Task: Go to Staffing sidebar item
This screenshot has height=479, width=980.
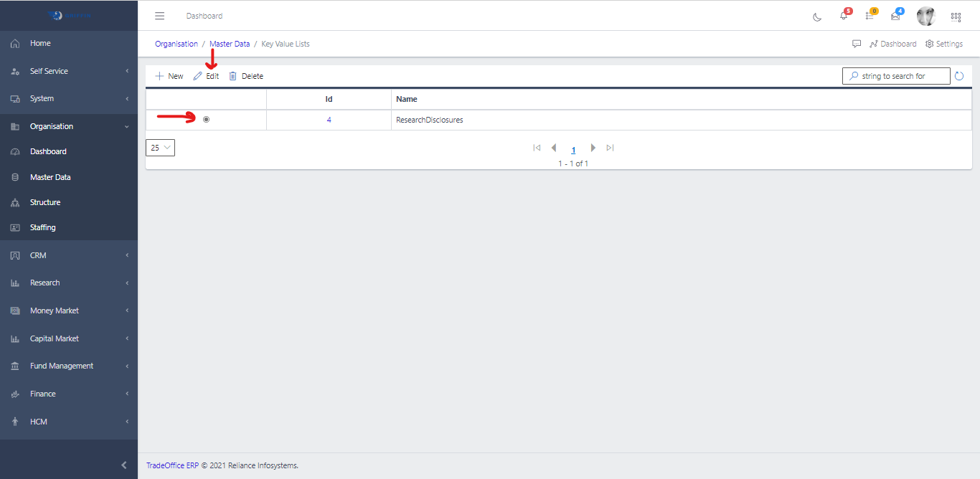Action: (x=42, y=227)
